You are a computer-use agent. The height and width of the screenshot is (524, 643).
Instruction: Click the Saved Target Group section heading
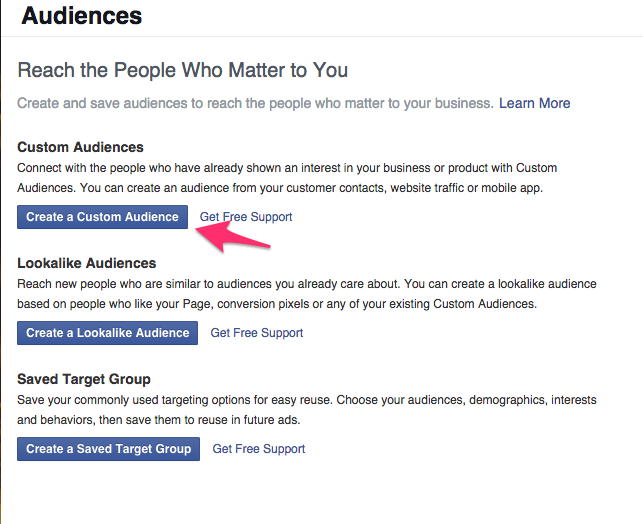pos(84,379)
